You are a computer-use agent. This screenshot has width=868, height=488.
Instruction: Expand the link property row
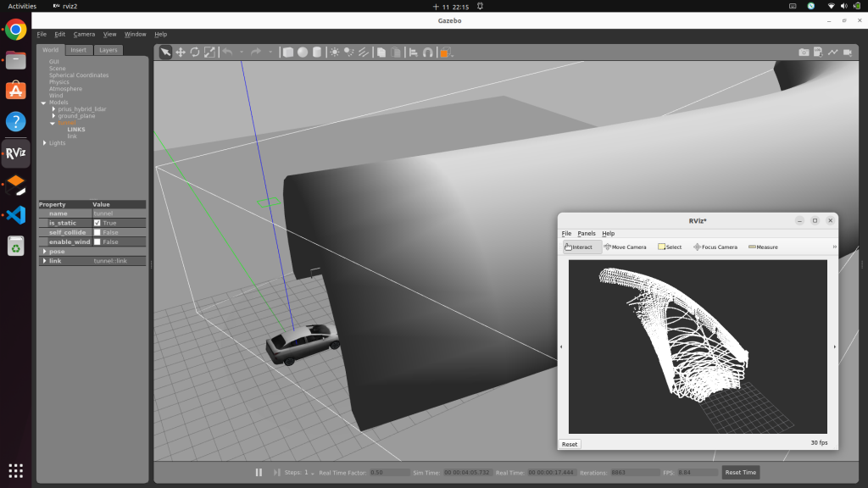[45, 261]
